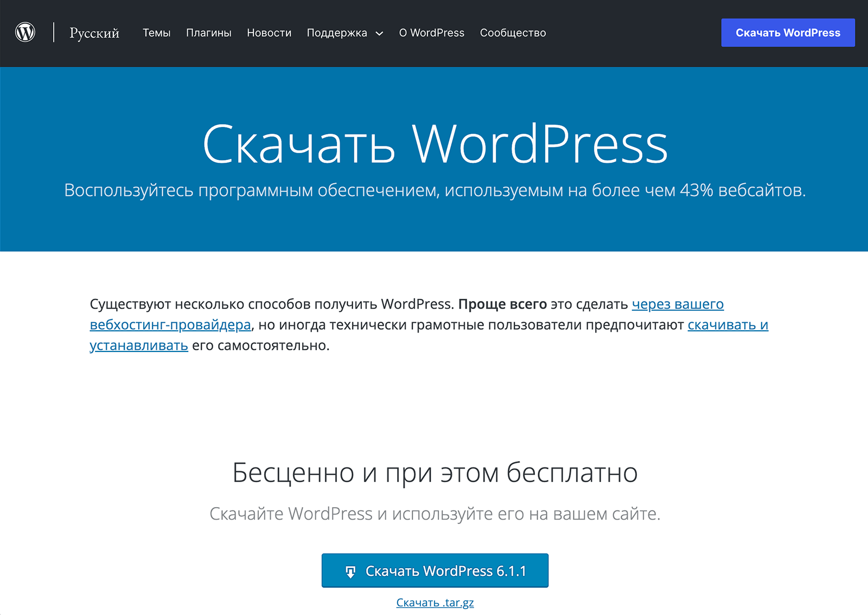Download the .tar.gz archive link
The width and height of the screenshot is (868, 615).
point(435,603)
